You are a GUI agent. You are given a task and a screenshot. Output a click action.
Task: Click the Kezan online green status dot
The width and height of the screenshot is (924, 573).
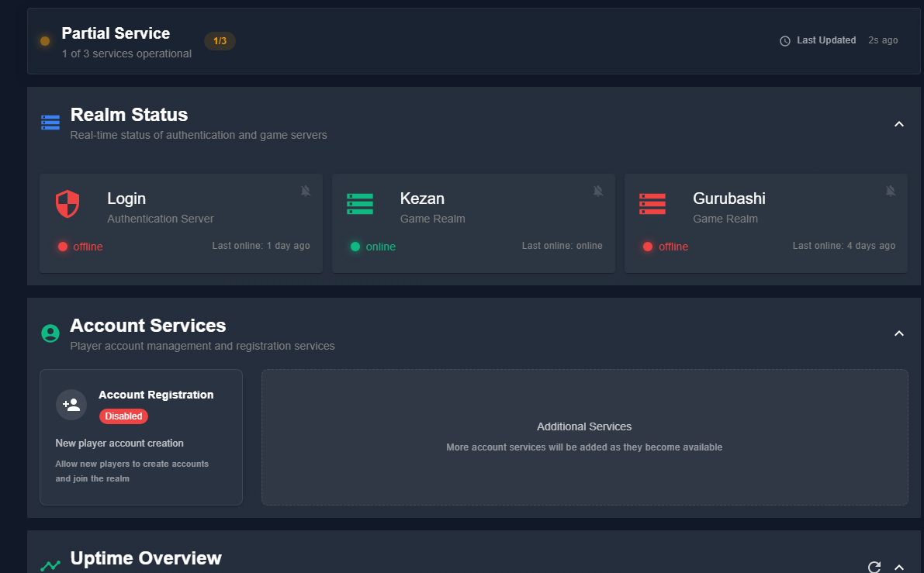[x=355, y=247]
